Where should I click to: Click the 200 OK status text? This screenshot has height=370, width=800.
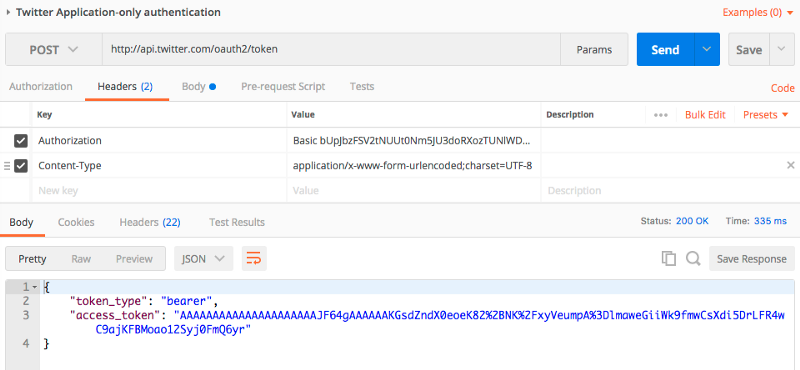pos(692,221)
